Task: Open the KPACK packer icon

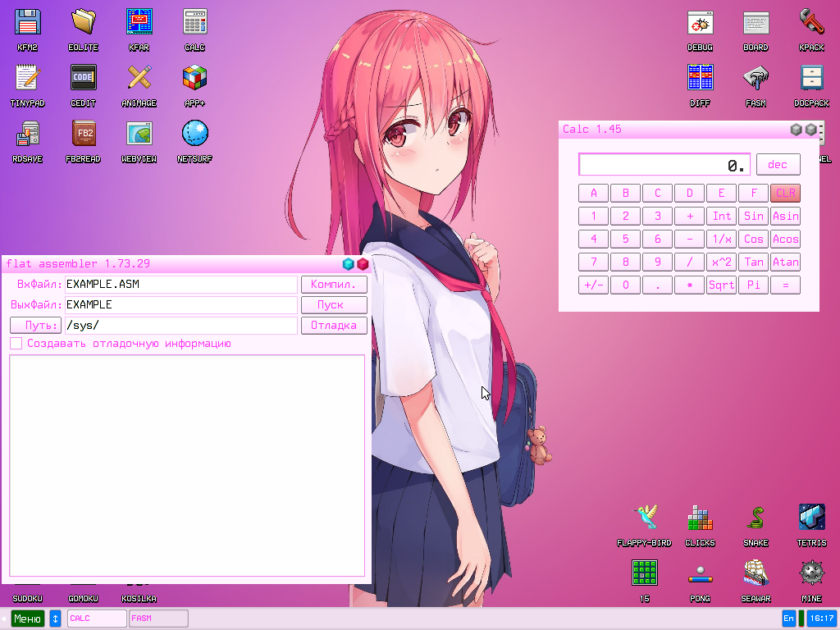Action: 811,22
